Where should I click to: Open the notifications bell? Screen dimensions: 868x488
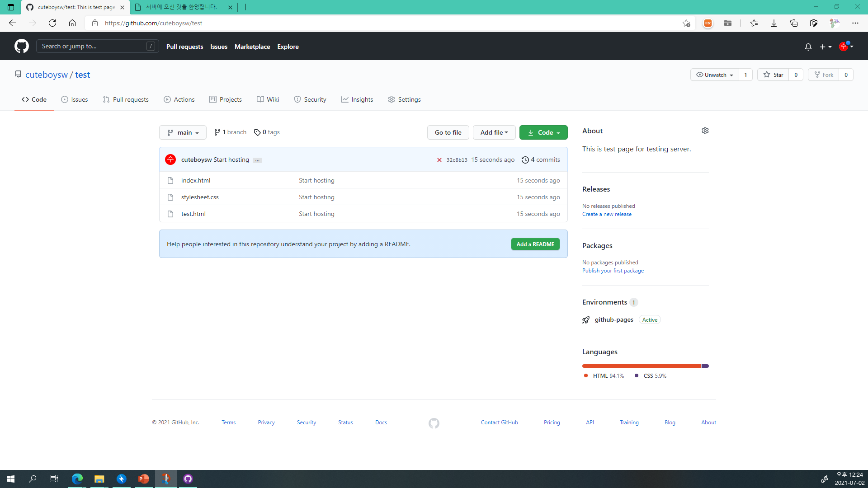[x=808, y=47]
